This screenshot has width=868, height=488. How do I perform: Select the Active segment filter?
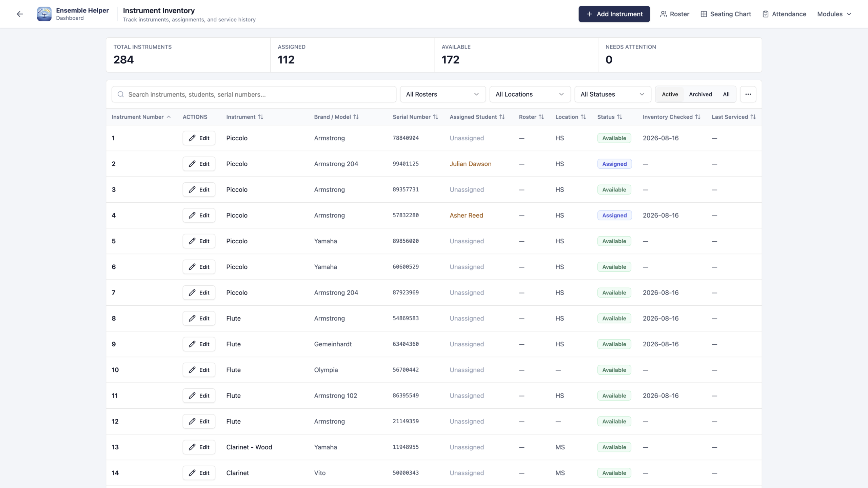coord(670,94)
